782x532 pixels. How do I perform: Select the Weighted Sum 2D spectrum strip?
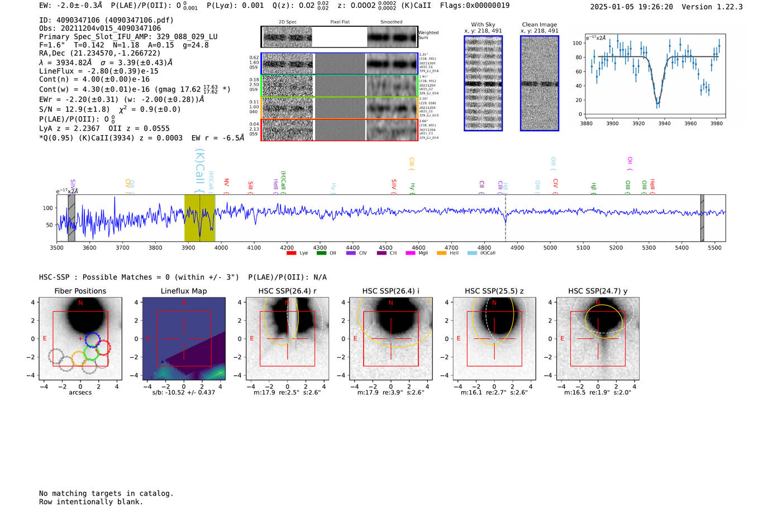tap(339, 37)
